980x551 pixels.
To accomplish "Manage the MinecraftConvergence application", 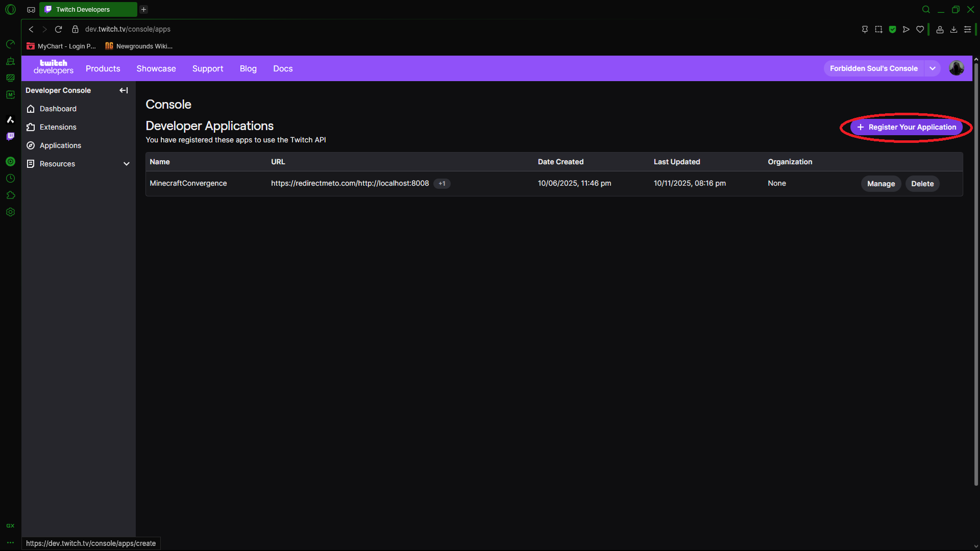I will (880, 184).
